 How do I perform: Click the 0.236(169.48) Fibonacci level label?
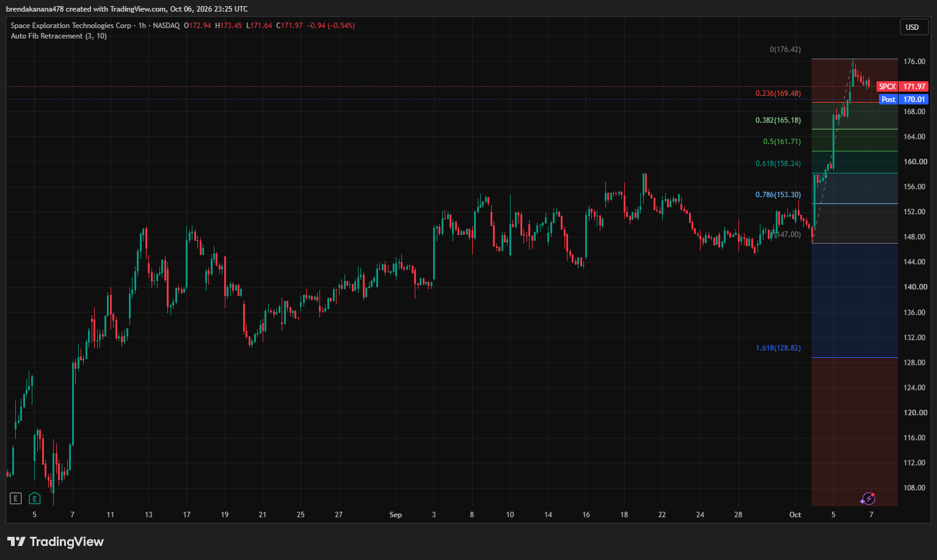778,93
